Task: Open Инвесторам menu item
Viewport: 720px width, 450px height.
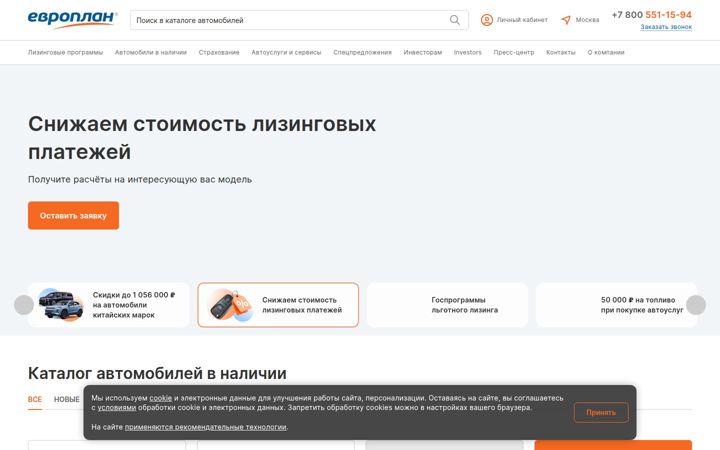Action: tap(422, 52)
